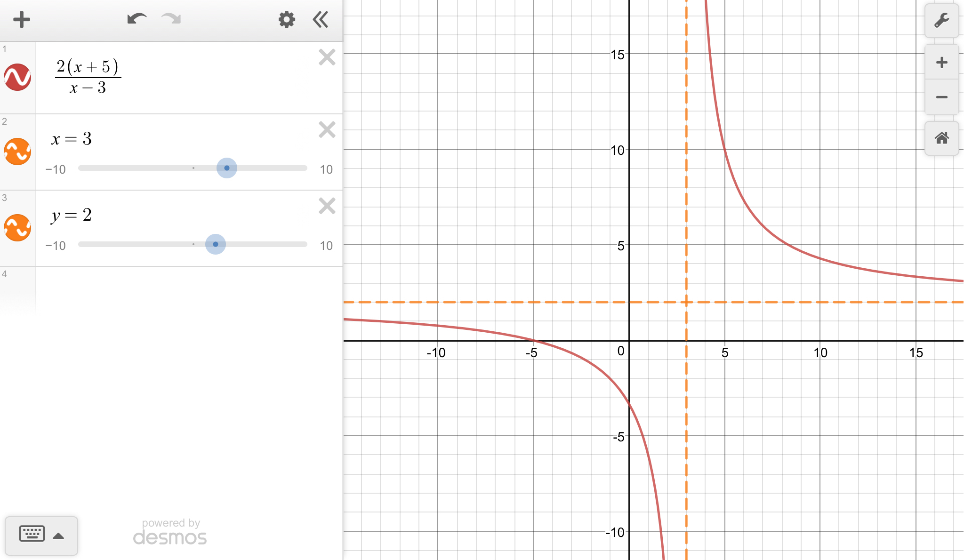Remove the y = 2 expression
This screenshot has height=560, width=964.
tap(327, 206)
